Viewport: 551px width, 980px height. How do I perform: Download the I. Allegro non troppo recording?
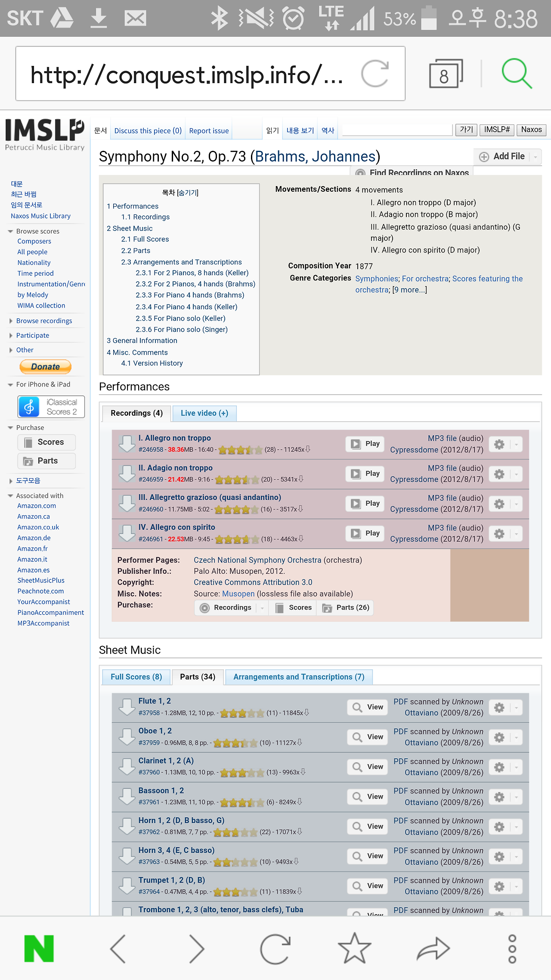(127, 444)
